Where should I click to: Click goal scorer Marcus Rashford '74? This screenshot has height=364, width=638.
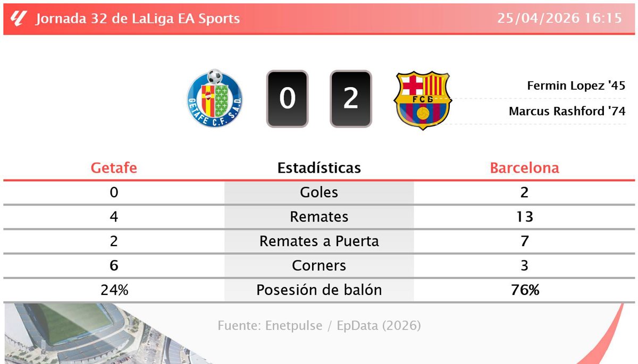567,111
